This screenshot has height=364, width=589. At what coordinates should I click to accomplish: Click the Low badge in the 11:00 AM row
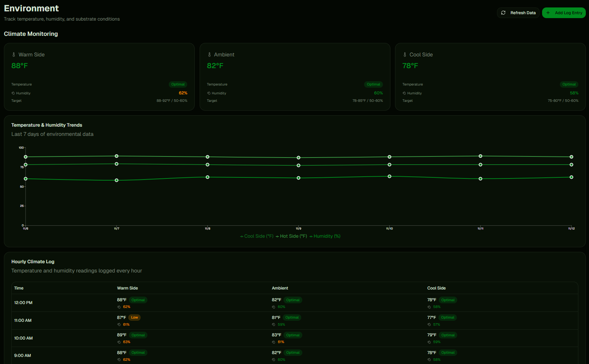pyautogui.click(x=134, y=317)
